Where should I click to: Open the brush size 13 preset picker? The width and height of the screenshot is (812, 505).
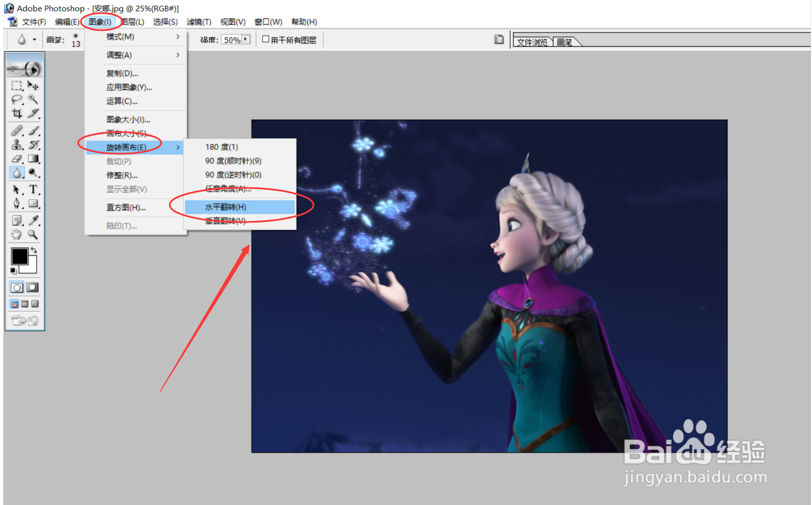tap(75, 40)
